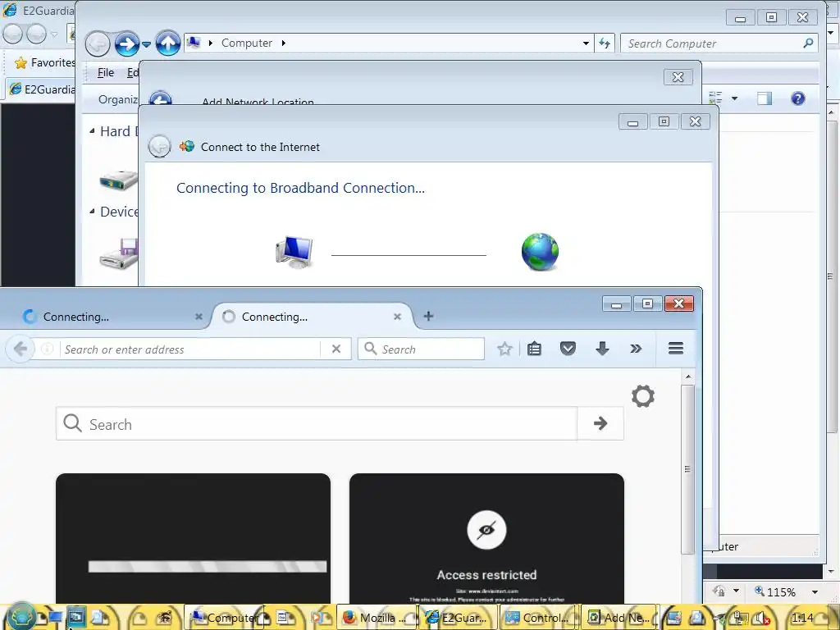Open the File menu in Computer window
The image size is (840, 630).
pos(106,72)
